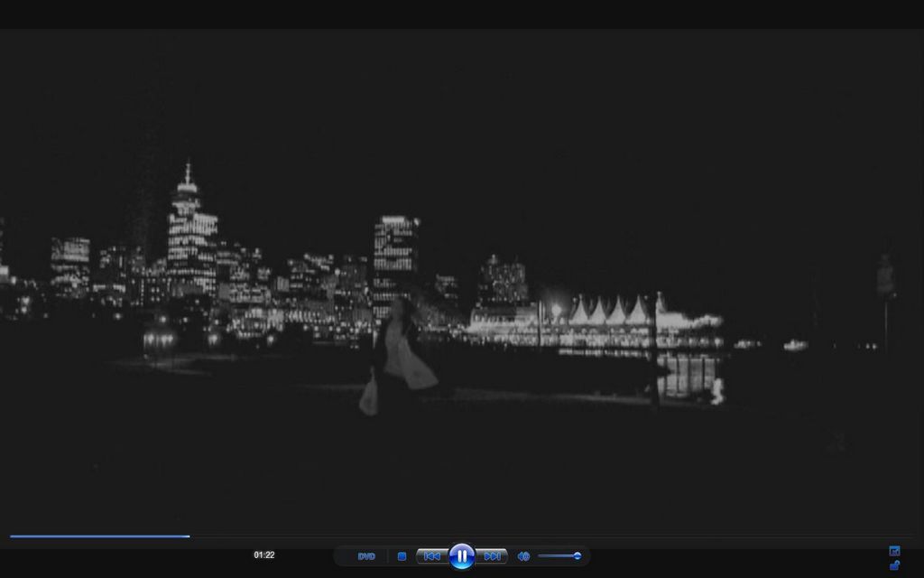
Task: Click the elapsed time 01:22 display
Action: coord(264,555)
